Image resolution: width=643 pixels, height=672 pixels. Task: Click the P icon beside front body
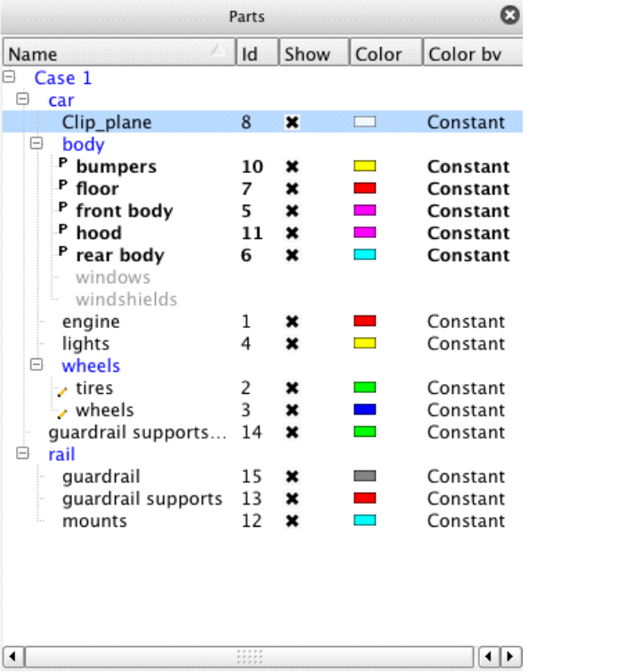point(63,210)
